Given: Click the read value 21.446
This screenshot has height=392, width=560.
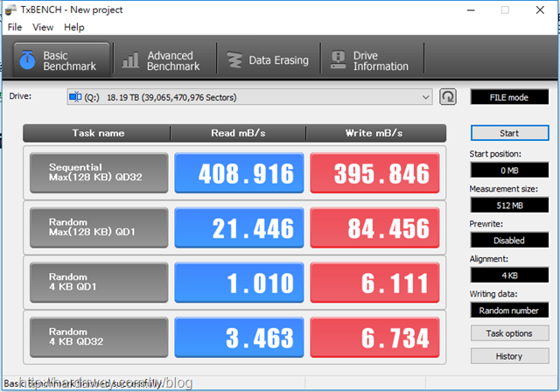Looking at the screenshot, I should click(x=239, y=227).
